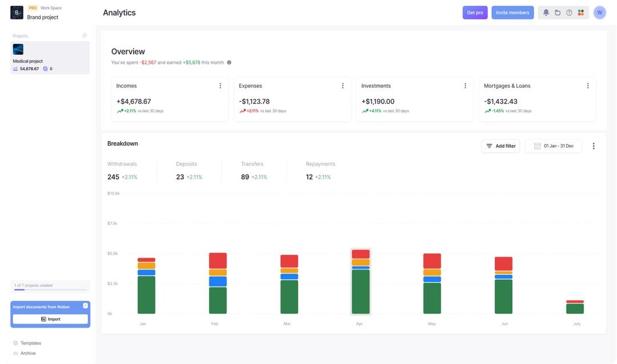The width and height of the screenshot is (617, 364).
Task: Click the folder icon in header
Action: tap(558, 13)
